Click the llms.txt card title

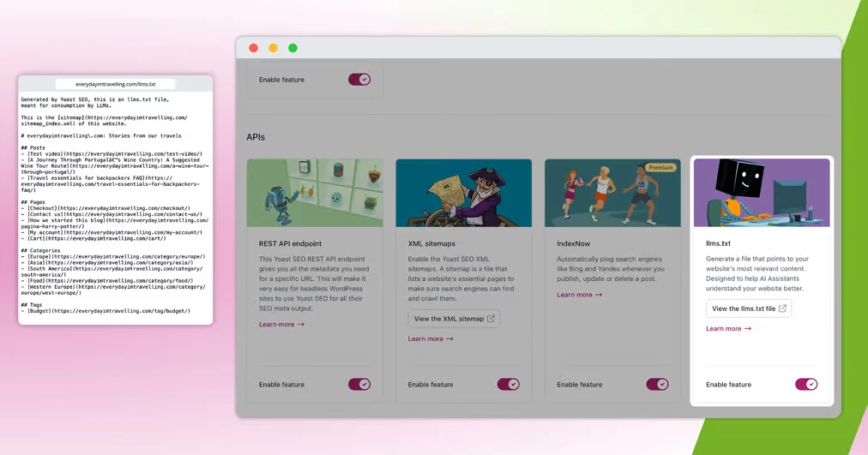pyautogui.click(x=718, y=243)
